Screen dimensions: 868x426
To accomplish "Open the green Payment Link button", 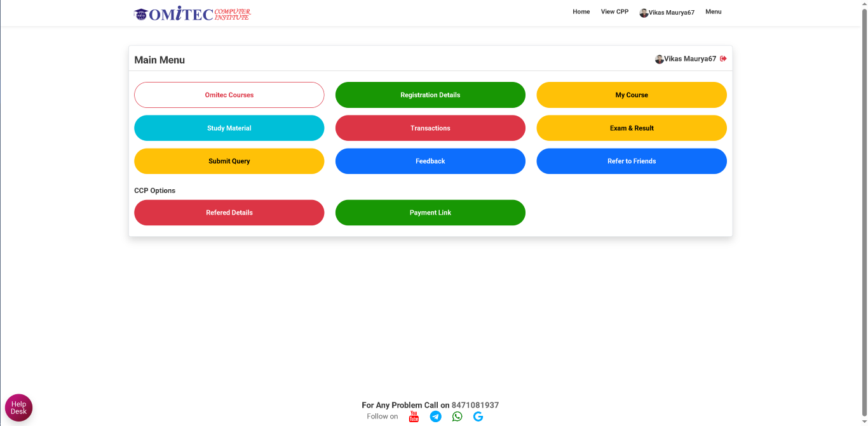I will 430,213.
